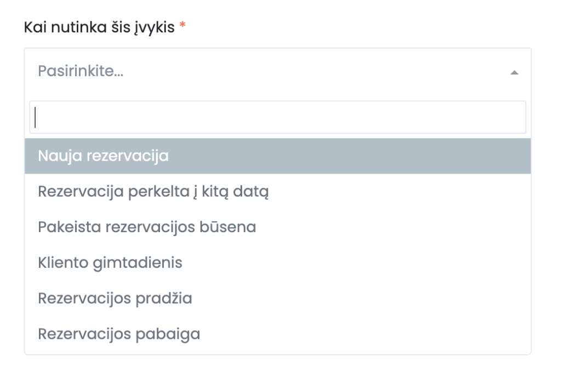Image resolution: width=561 pixels, height=392 pixels.
Task: Select the 'Nauja rezervacija' option
Action: (103, 156)
